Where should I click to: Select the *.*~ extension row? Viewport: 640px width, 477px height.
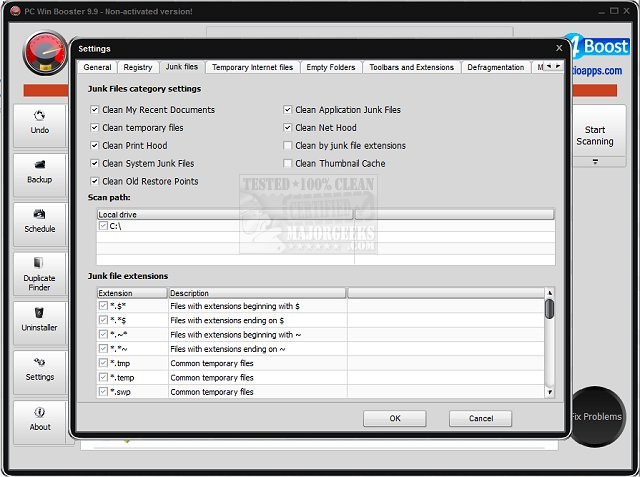pyautogui.click(x=321, y=348)
